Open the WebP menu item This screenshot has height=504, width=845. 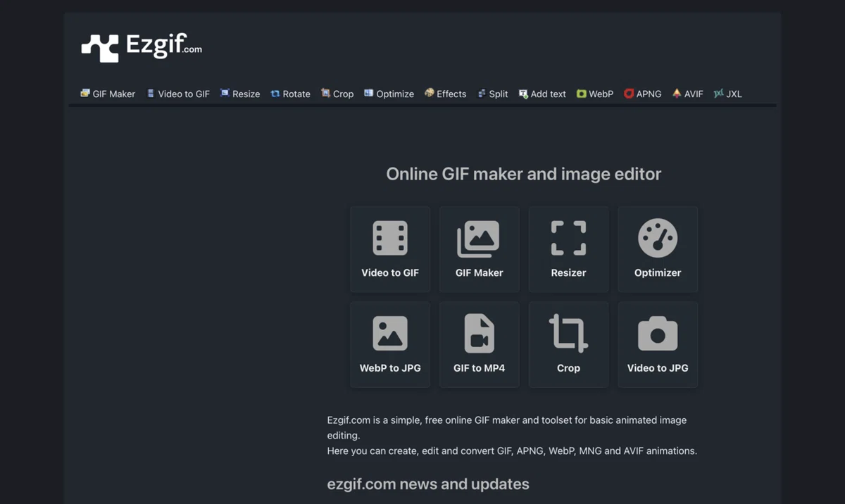click(x=595, y=94)
